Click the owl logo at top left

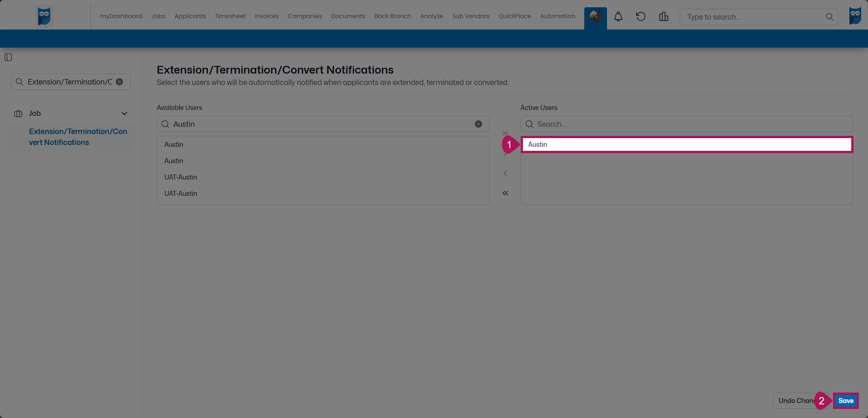[x=44, y=15]
